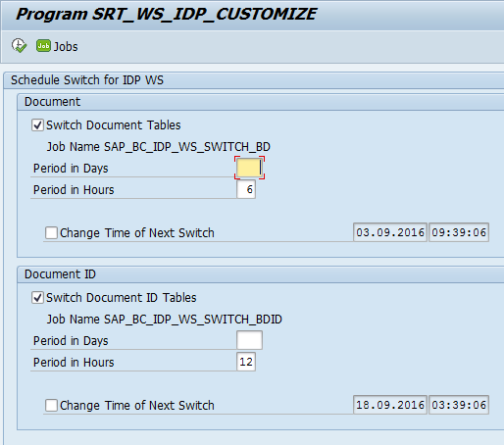Screen dimensions: 504x445
Task: Select the date field 18.09.2016
Action: click(x=390, y=405)
